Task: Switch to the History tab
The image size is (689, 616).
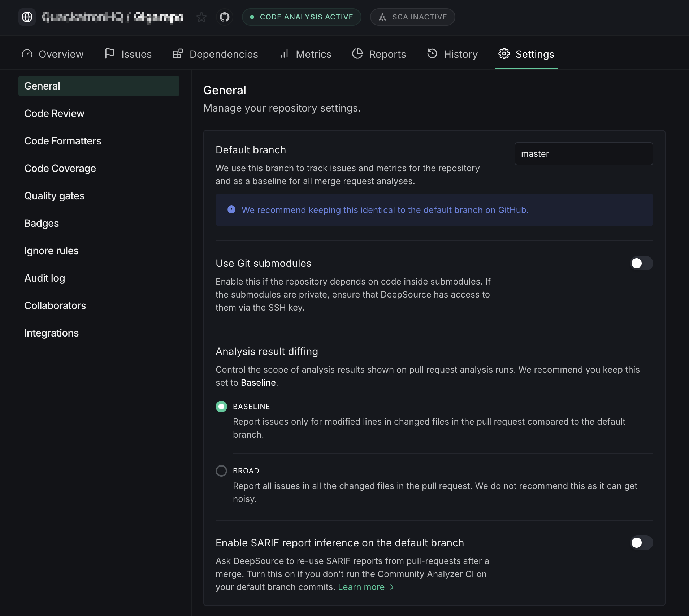Action: click(x=452, y=54)
